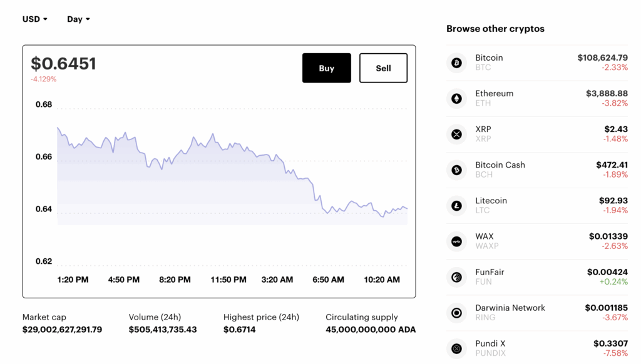Click the FunFair logo icon
641x364 pixels.
pyautogui.click(x=456, y=276)
